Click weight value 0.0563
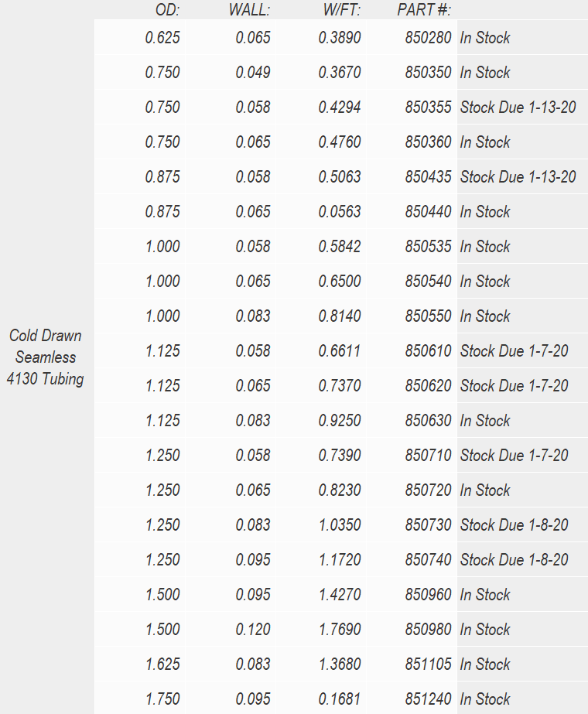The image size is (588, 714). [x=340, y=212]
